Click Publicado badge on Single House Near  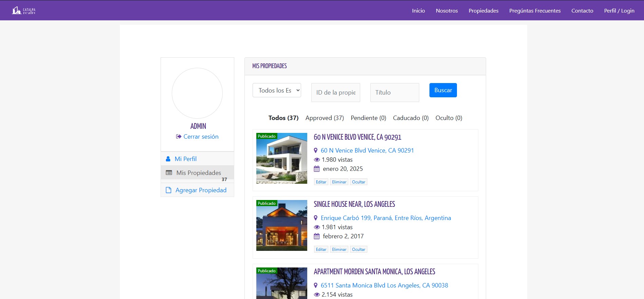coord(266,203)
